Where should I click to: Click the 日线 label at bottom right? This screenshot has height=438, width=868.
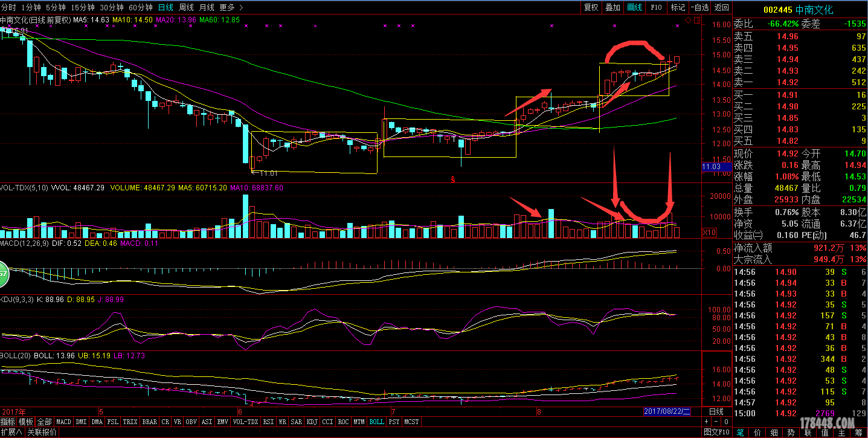pyautogui.click(x=716, y=411)
